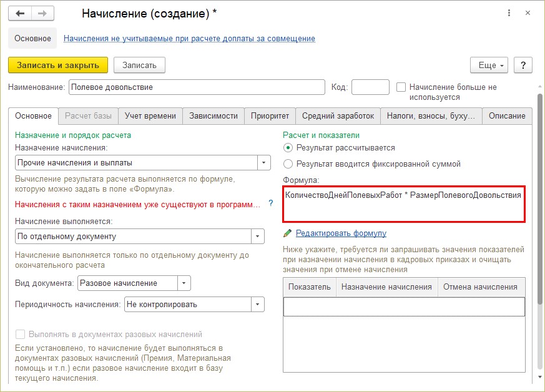Open the 'Вид документа' dropdown arrow
The width and height of the screenshot is (545, 392).
184,283
